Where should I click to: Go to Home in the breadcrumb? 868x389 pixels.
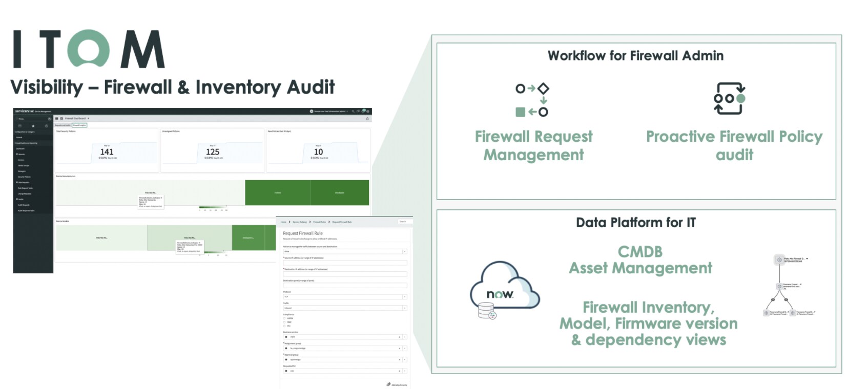[x=283, y=222]
